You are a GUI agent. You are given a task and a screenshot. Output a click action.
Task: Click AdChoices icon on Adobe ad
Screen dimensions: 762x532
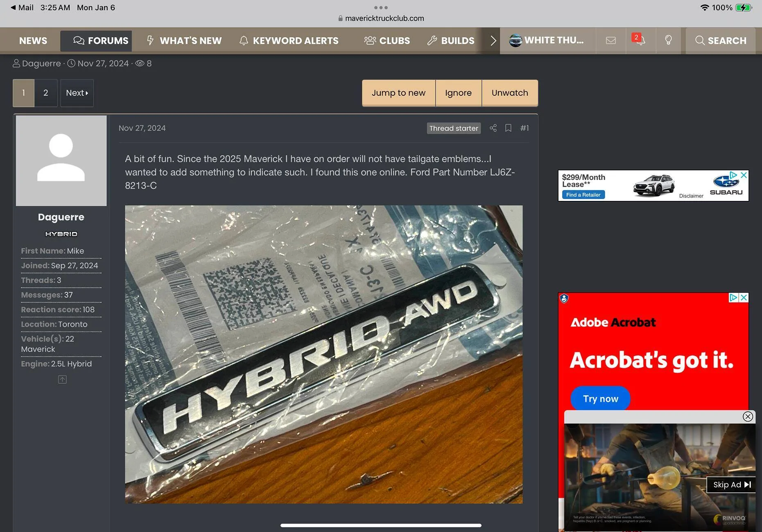734,298
